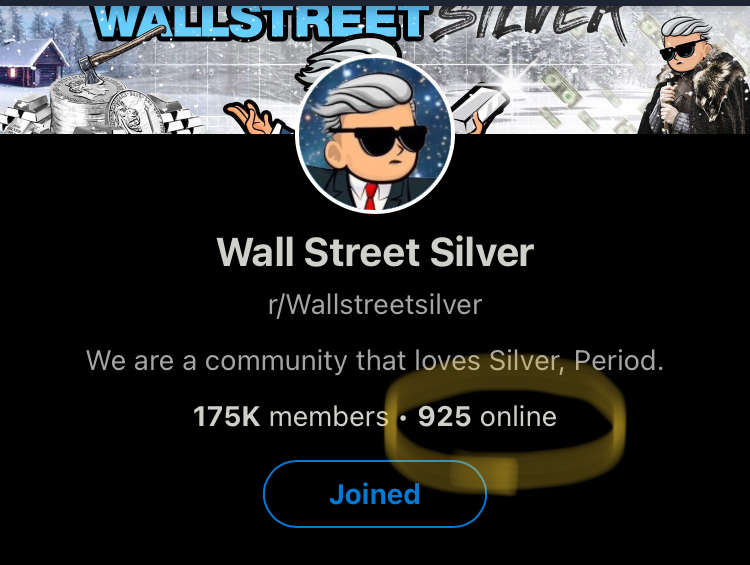Image resolution: width=750 pixels, height=565 pixels.
Task: Click the sunglasses on the avatar mascot
Action: [377, 141]
